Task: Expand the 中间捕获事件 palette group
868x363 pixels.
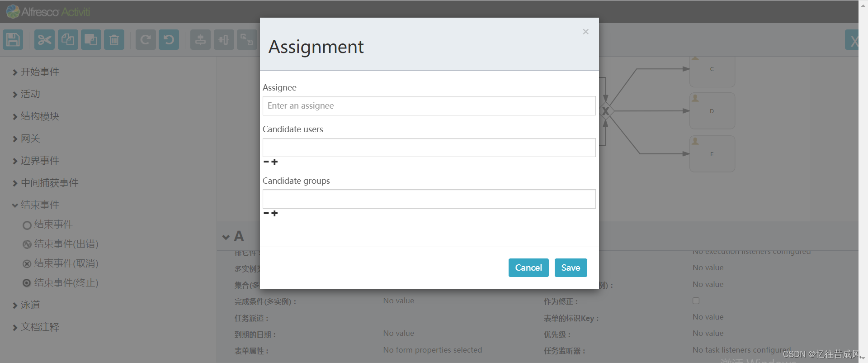Action: (45, 183)
